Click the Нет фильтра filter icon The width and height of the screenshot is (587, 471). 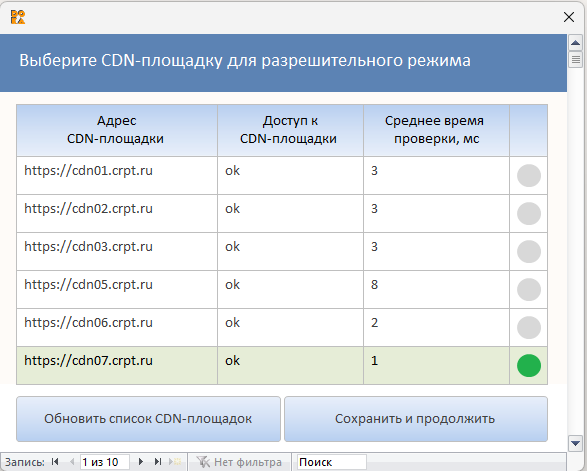point(203,462)
